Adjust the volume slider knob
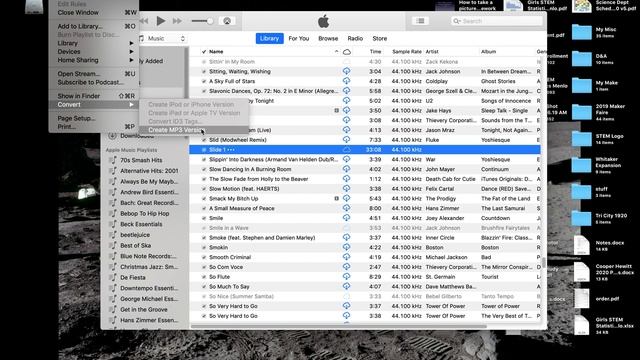The width and height of the screenshot is (640, 360). click(210, 21)
